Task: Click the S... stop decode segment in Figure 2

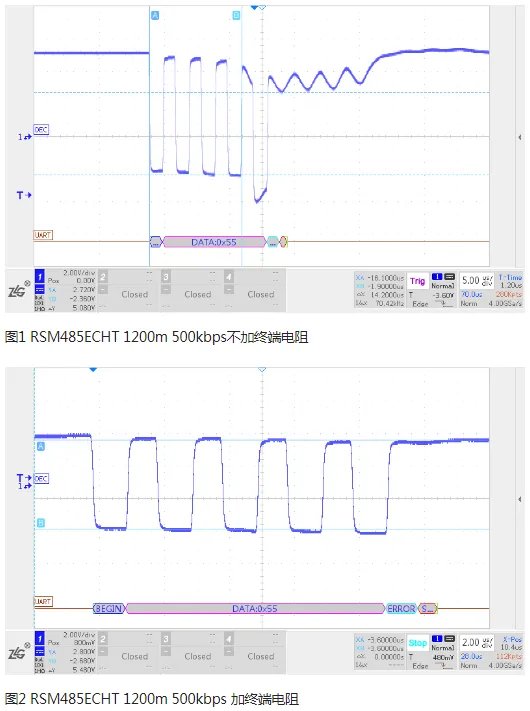Action: [x=428, y=609]
